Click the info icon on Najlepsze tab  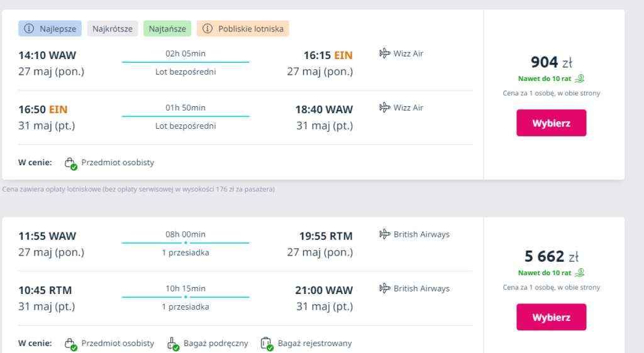point(29,29)
